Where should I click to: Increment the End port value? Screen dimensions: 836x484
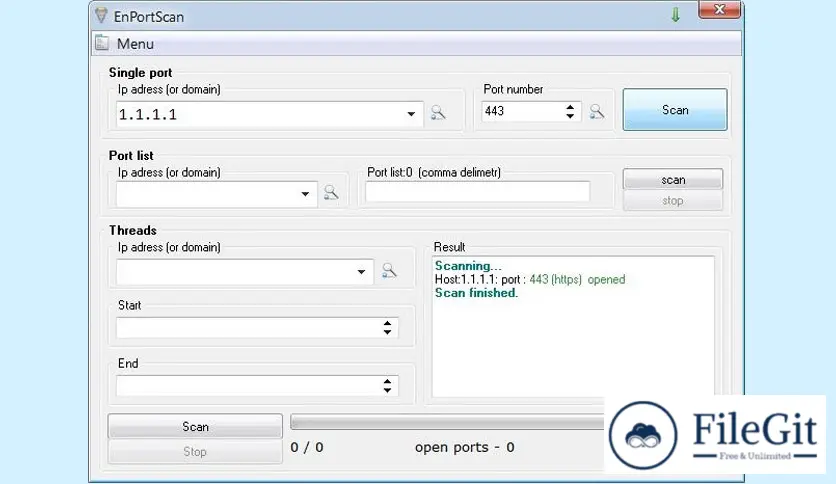click(387, 381)
